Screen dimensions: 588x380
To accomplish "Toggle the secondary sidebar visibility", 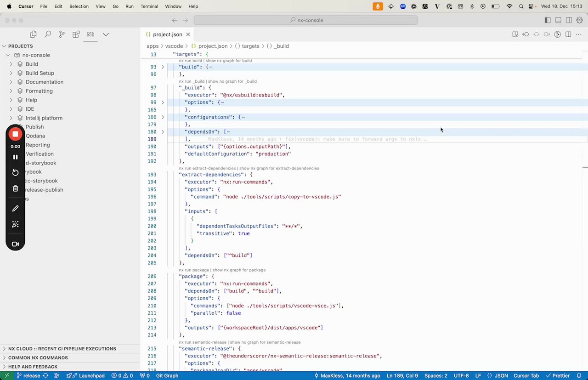I will [x=569, y=20].
